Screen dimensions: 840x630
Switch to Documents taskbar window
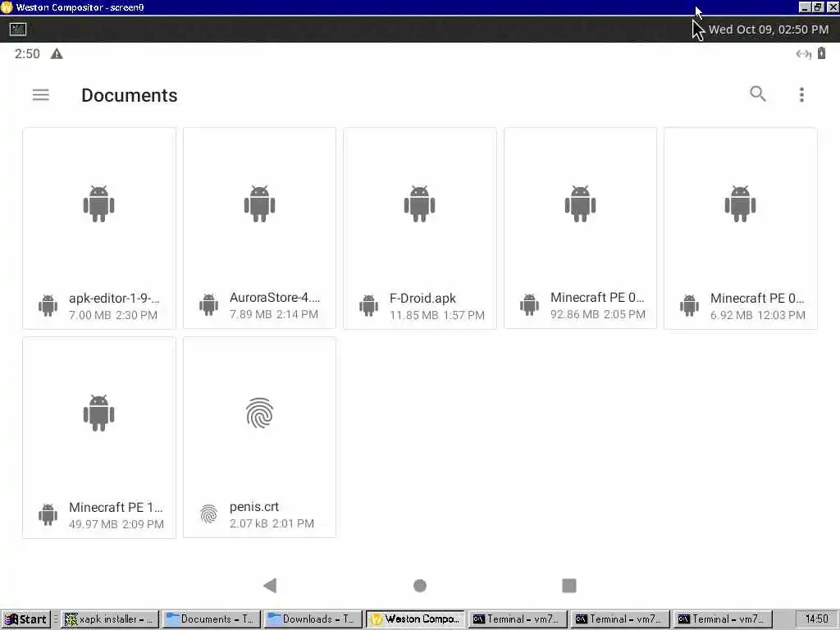pos(211,619)
